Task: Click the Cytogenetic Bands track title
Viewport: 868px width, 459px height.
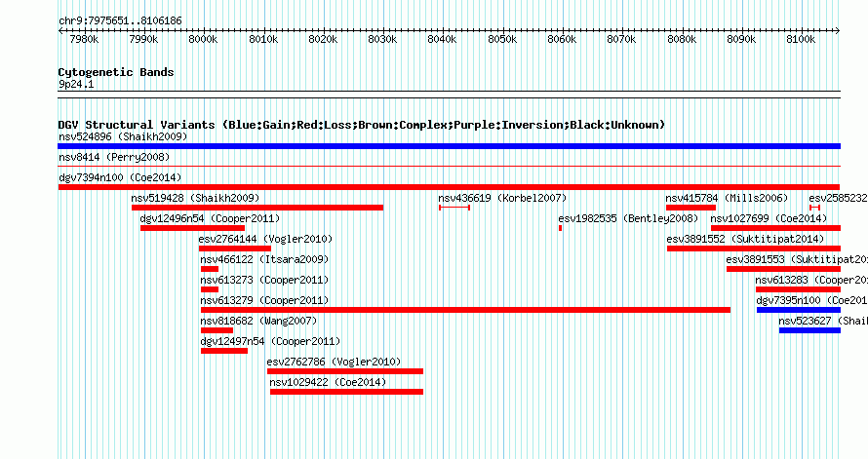Action: [116, 72]
